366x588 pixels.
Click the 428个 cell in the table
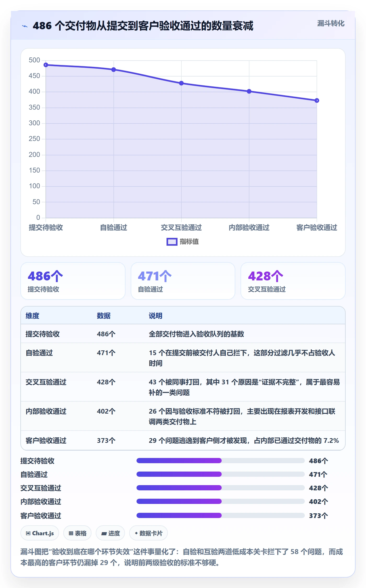click(106, 382)
